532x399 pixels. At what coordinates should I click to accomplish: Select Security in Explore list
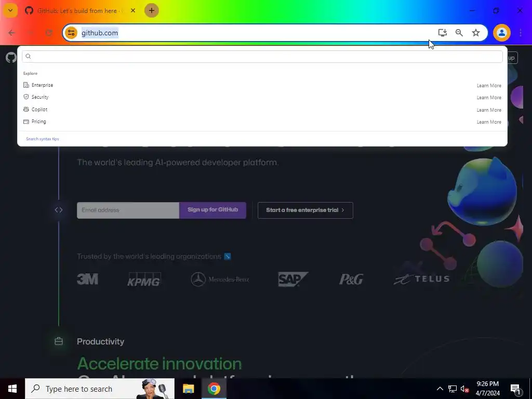point(40,97)
